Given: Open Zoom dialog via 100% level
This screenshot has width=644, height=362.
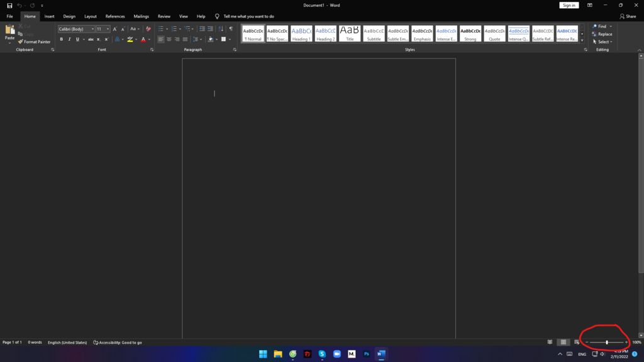Looking at the screenshot, I should coord(636,343).
